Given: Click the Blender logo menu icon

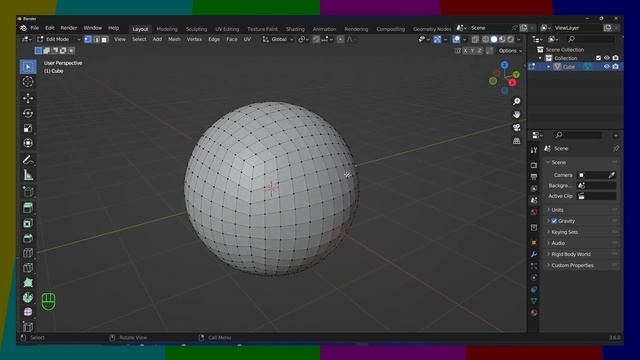Looking at the screenshot, I should 24,28.
